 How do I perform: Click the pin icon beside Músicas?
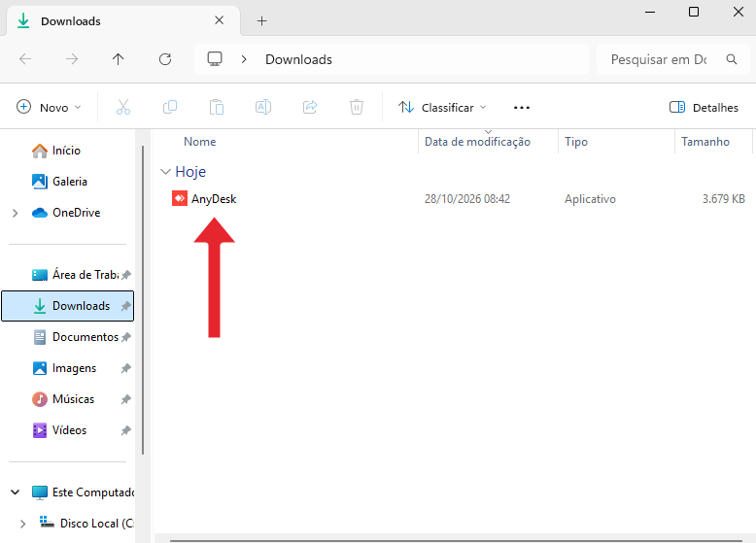[126, 399]
